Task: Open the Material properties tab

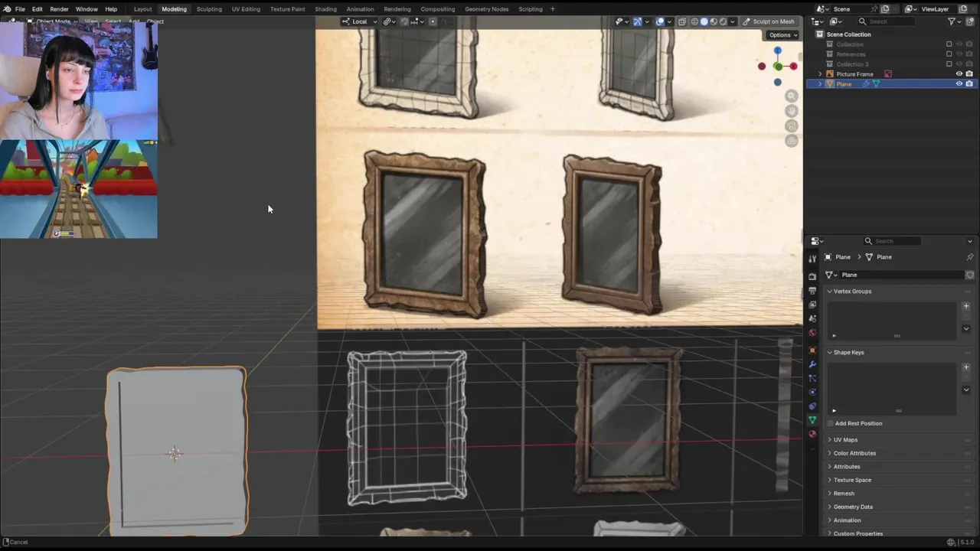Action: pos(812,434)
